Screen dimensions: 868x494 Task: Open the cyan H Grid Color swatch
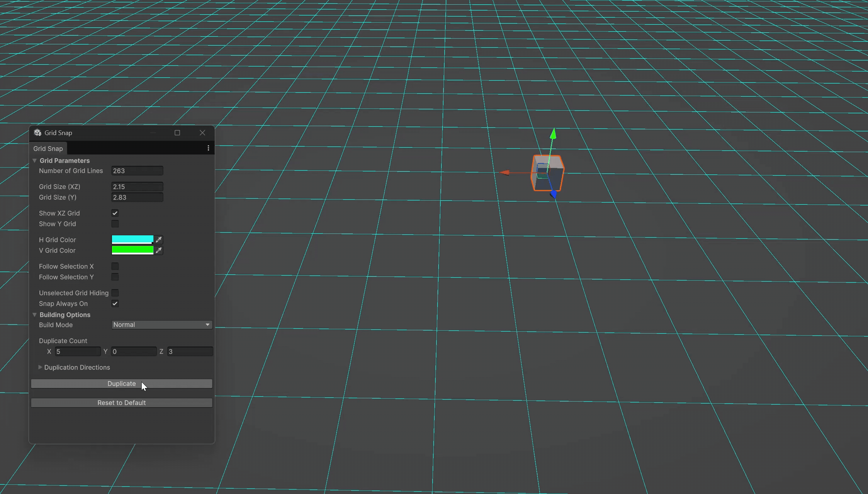(133, 240)
